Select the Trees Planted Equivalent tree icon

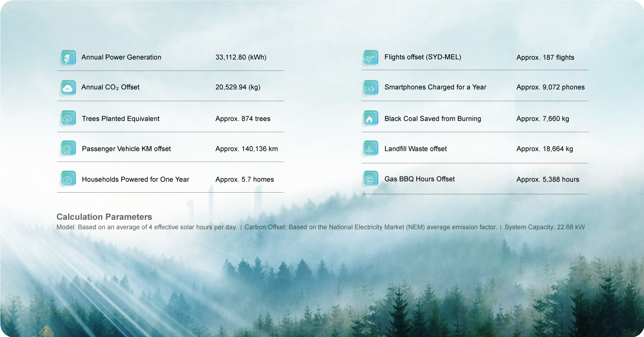click(x=68, y=119)
